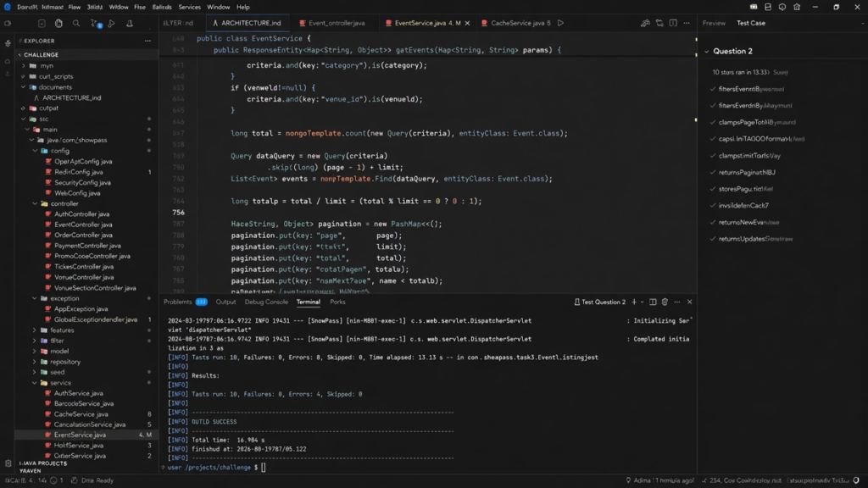Viewport: 868px width, 488px height.
Task: Click the run play icon in the top-left toolbar
Action: tap(112, 23)
